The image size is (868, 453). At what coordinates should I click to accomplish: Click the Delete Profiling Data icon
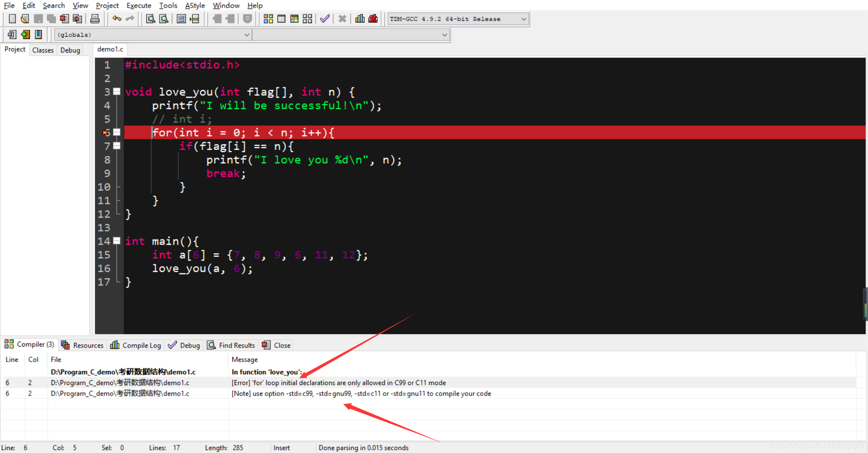pos(373,19)
